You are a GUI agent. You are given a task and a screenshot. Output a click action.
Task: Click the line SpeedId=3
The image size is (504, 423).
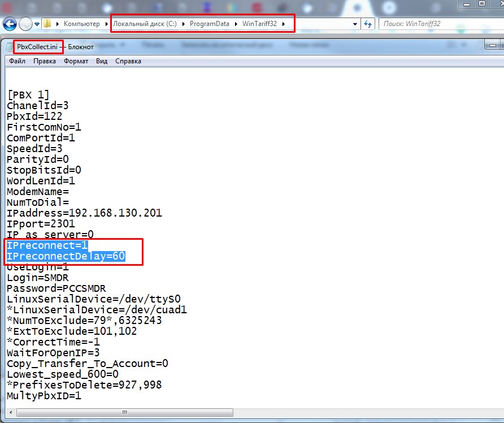pyautogui.click(x=34, y=149)
